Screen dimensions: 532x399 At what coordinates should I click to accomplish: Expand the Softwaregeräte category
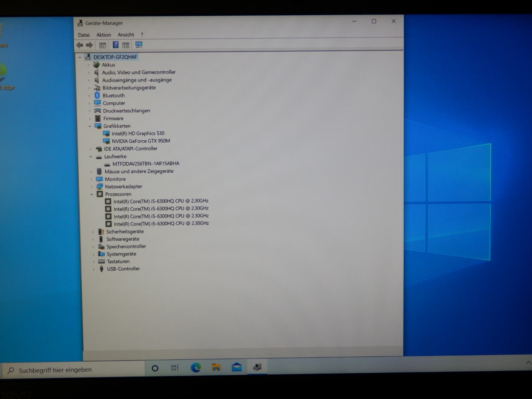[x=93, y=239]
